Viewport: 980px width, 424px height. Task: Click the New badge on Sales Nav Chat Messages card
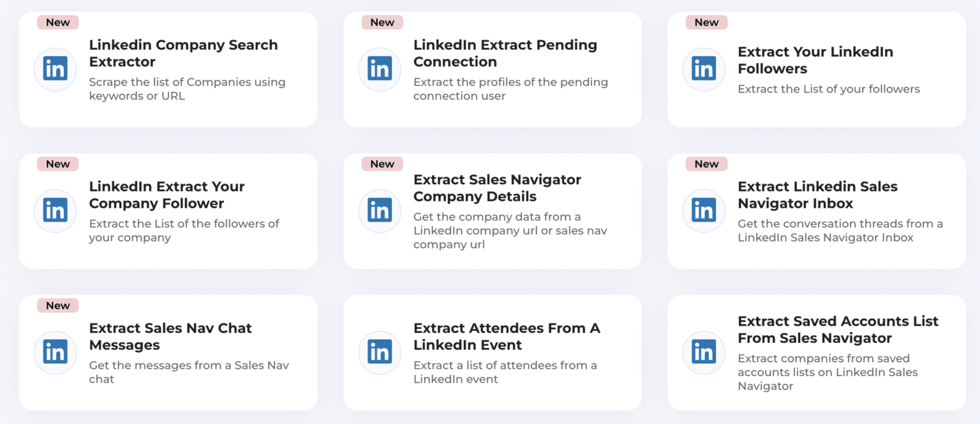[56, 305]
